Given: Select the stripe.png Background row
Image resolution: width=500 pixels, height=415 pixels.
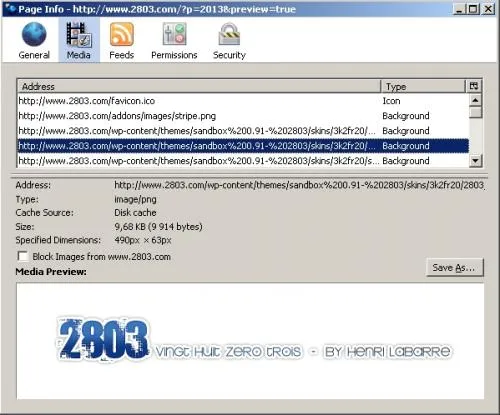Looking at the screenshot, I should coord(243,116).
